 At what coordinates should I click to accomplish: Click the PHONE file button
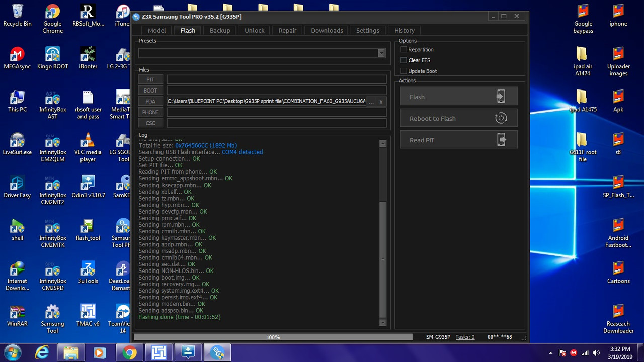[150, 112]
